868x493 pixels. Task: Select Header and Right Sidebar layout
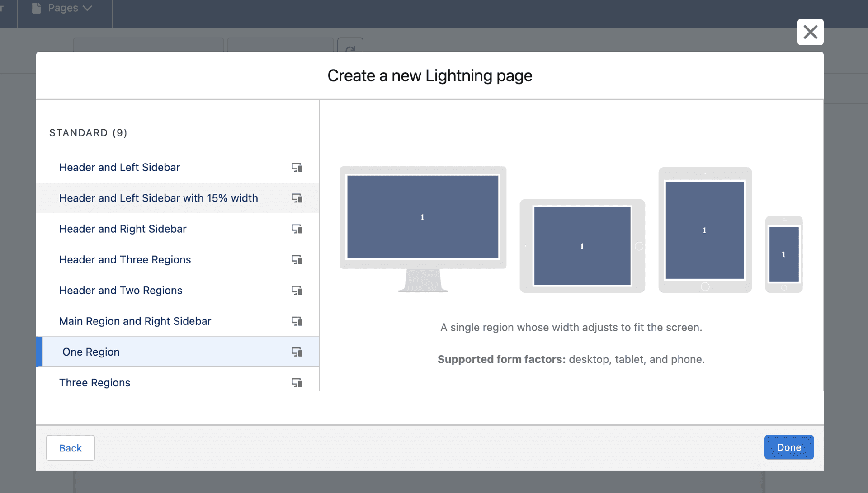click(x=123, y=229)
